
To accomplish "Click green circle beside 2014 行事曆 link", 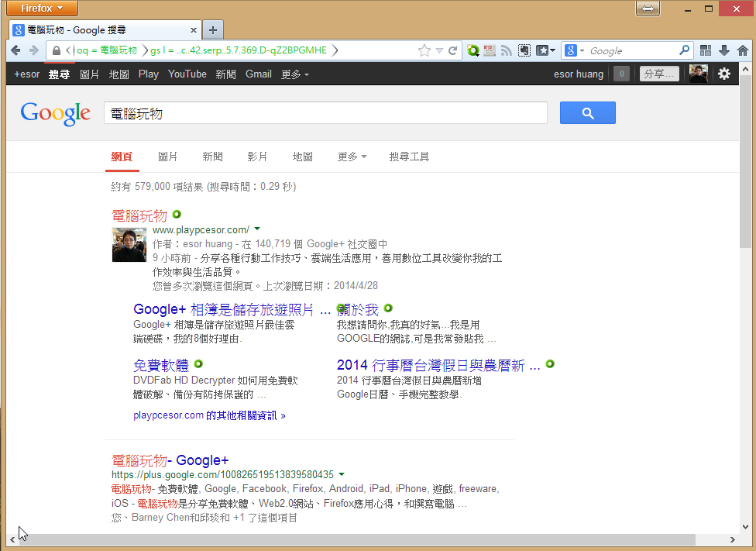I will (x=550, y=363).
